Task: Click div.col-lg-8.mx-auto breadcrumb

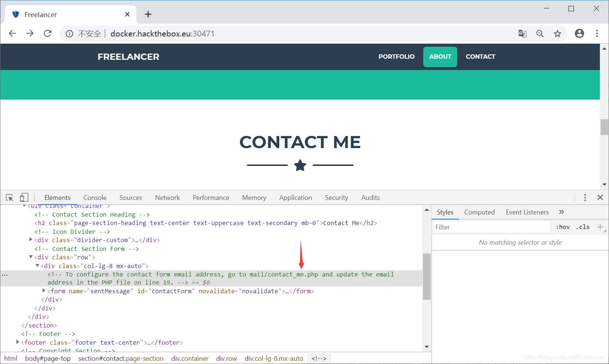Action: [x=274, y=359]
